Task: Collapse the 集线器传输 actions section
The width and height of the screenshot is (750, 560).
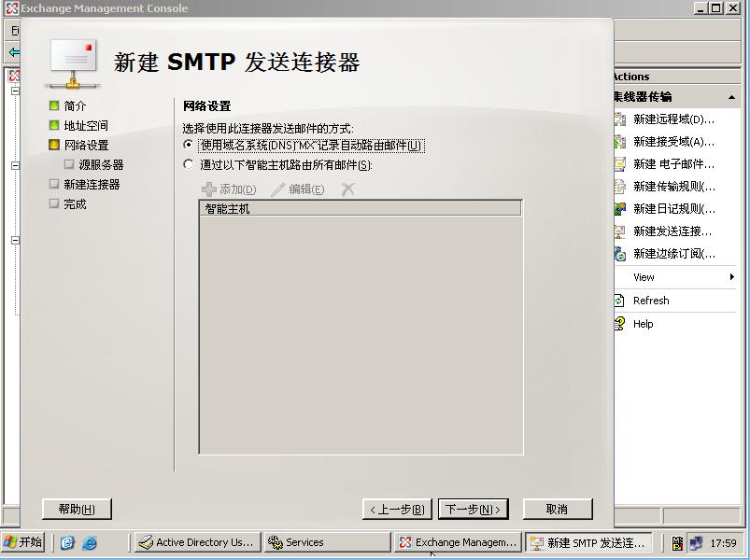Action: coord(731,97)
